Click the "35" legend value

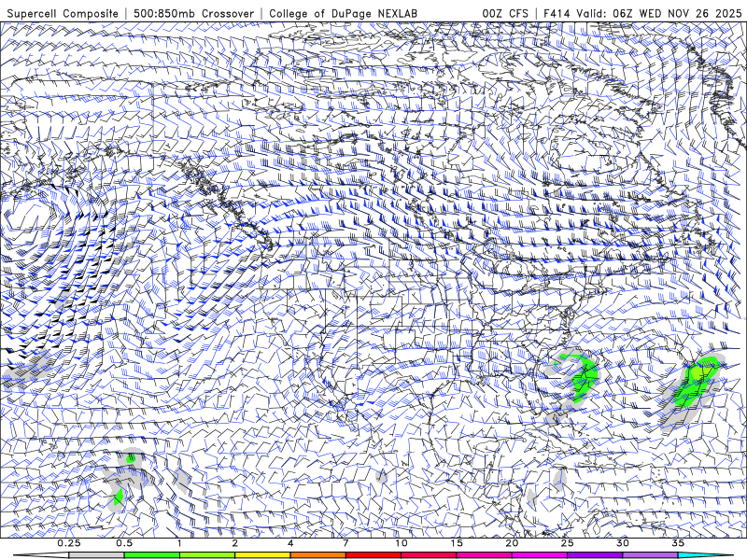click(x=678, y=543)
